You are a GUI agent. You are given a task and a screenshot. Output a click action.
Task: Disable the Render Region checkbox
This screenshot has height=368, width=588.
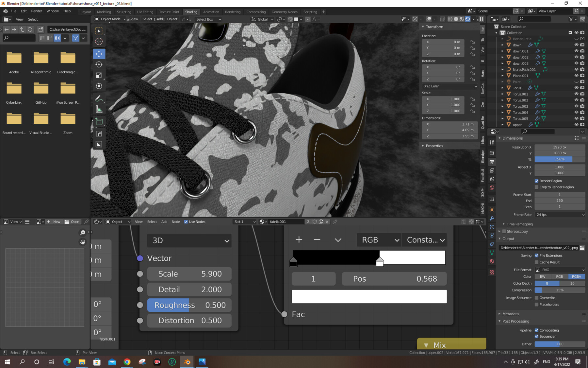pos(536,181)
